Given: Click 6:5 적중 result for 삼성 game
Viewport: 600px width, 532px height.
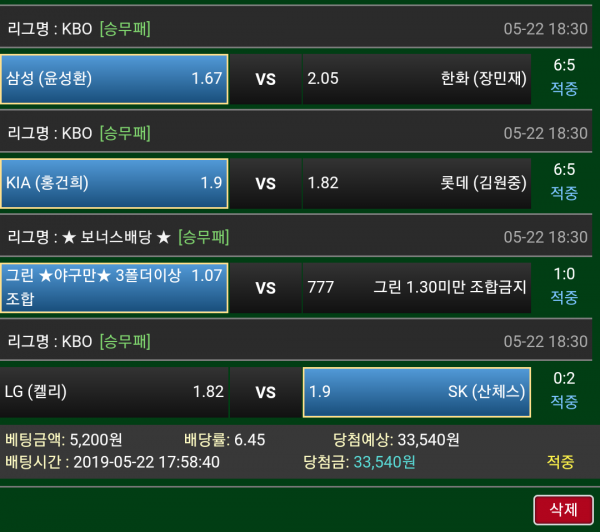Looking at the screenshot, I should click(x=564, y=77).
